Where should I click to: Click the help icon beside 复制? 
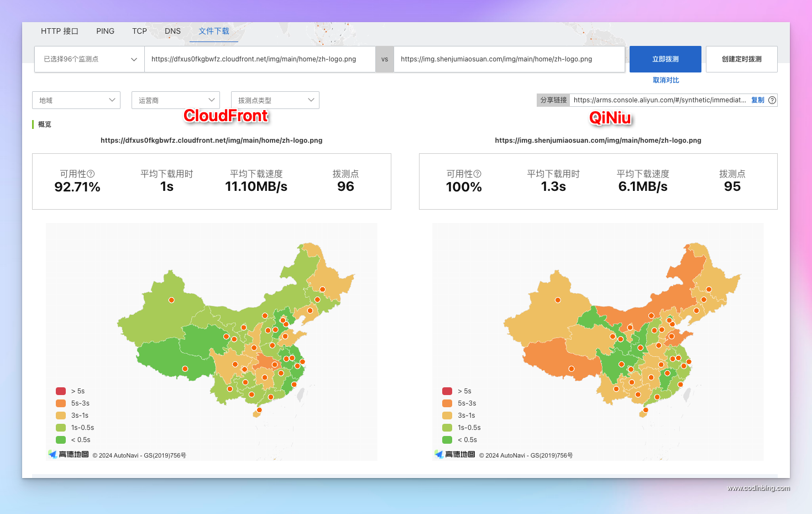772,100
